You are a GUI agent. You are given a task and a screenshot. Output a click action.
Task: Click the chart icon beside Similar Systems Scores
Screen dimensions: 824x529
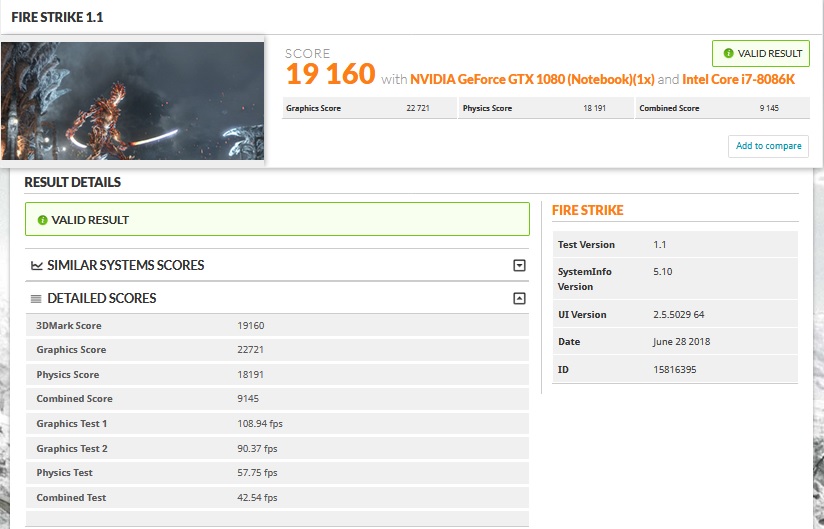click(x=37, y=266)
